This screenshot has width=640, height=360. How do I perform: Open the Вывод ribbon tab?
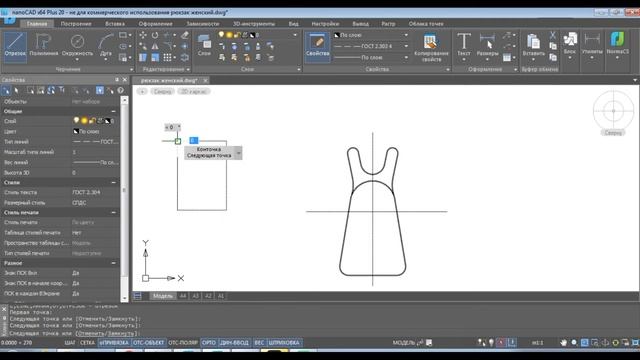pyautogui.click(x=360, y=24)
